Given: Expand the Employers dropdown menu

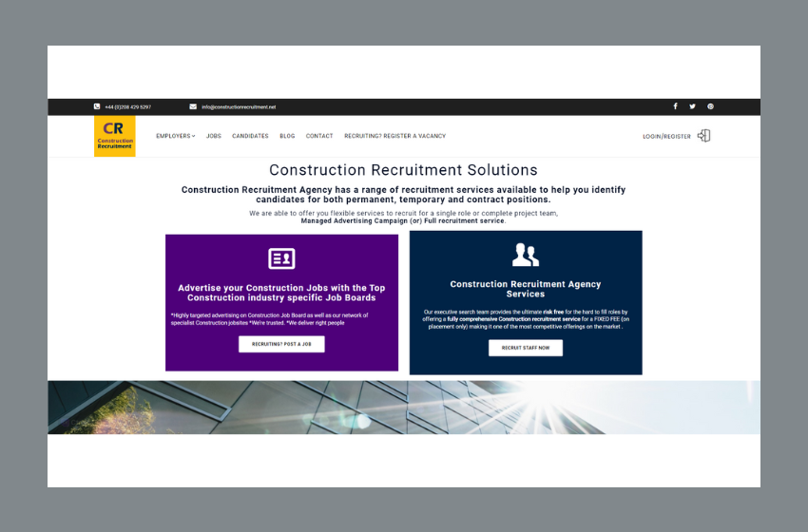Looking at the screenshot, I should [x=175, y=136].
